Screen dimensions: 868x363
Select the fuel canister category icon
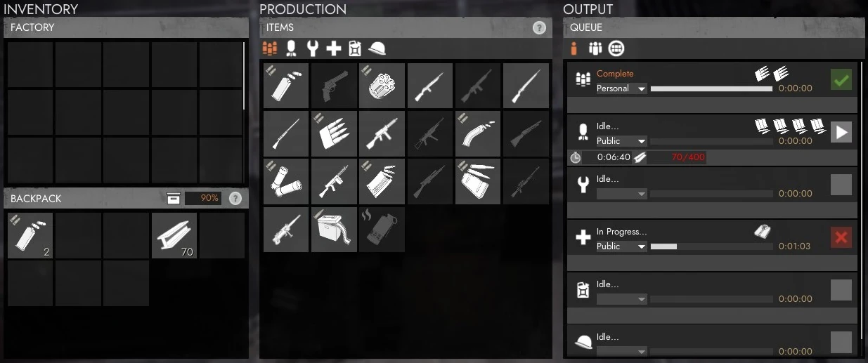[x=356, y=48]
